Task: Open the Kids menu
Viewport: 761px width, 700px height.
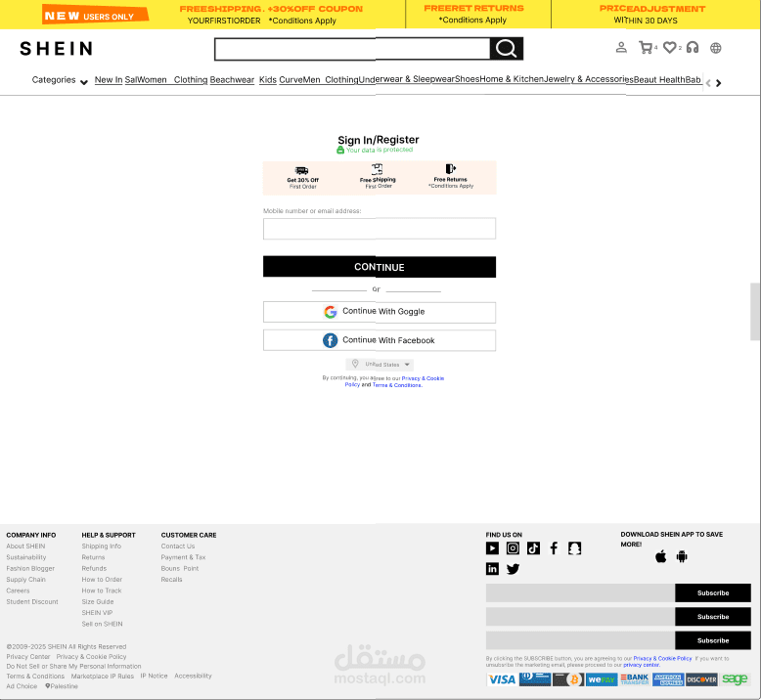Action: pyautogui.click(x=267, y=79)
